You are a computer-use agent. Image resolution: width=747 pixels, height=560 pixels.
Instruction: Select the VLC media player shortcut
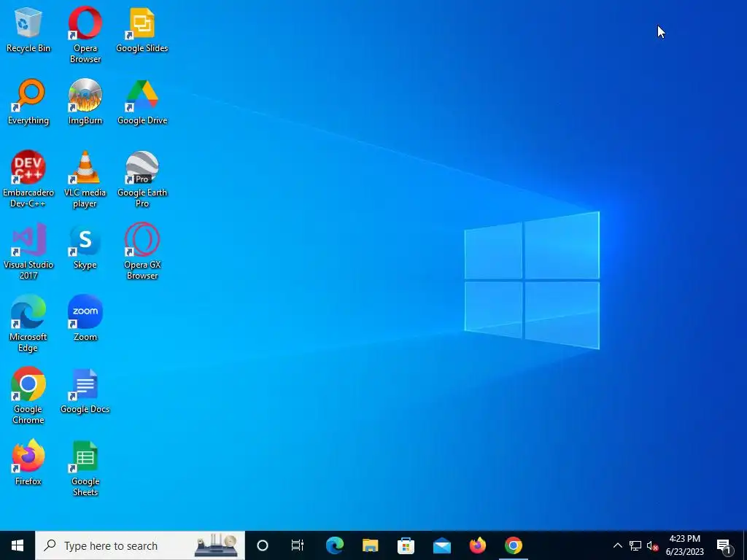click(85, 179)
